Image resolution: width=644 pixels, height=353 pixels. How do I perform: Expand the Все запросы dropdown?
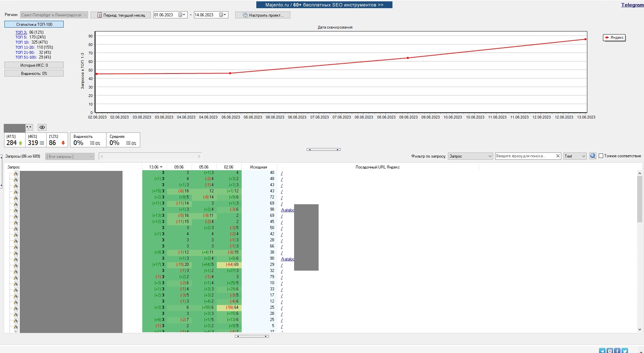[69, 156]
